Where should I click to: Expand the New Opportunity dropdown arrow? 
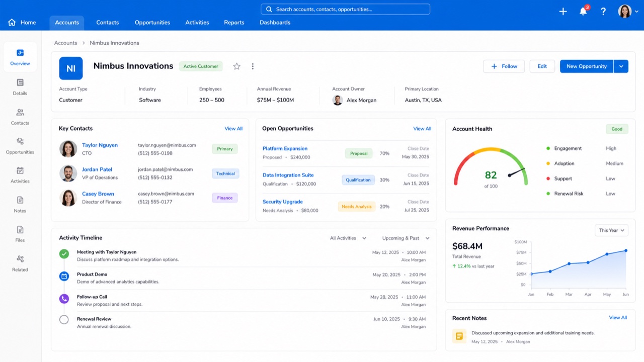coord(621,66)
